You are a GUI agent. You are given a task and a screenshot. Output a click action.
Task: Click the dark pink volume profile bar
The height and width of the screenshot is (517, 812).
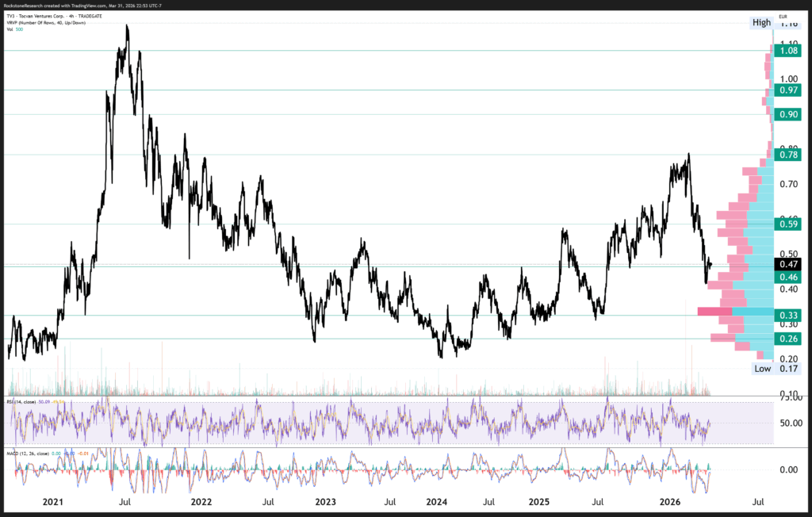(714, 312)
